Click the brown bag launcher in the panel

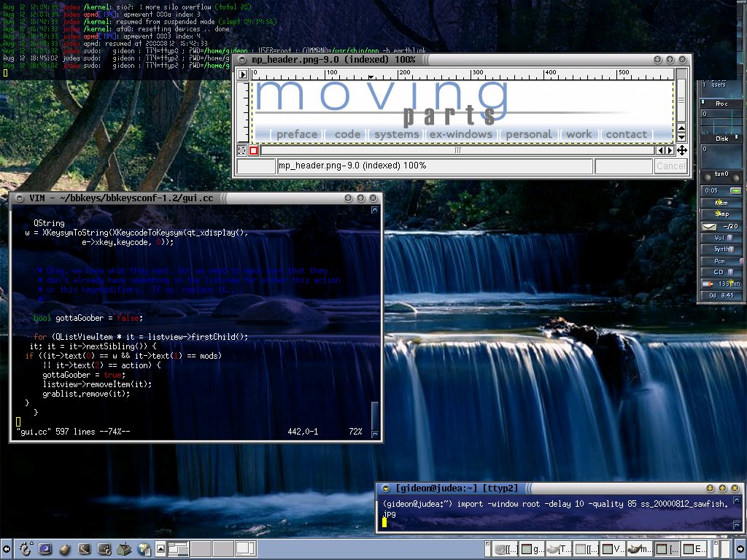[x=65, y=549]
